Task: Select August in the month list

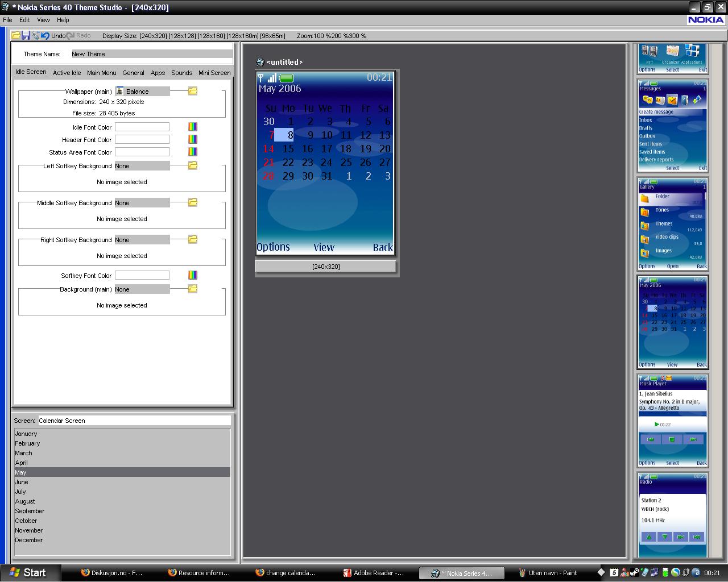Action: (122, 501)
